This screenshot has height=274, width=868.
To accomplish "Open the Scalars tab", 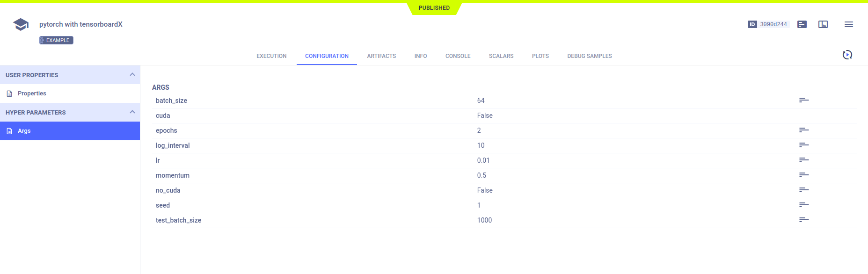I will [x=501, y=56].
